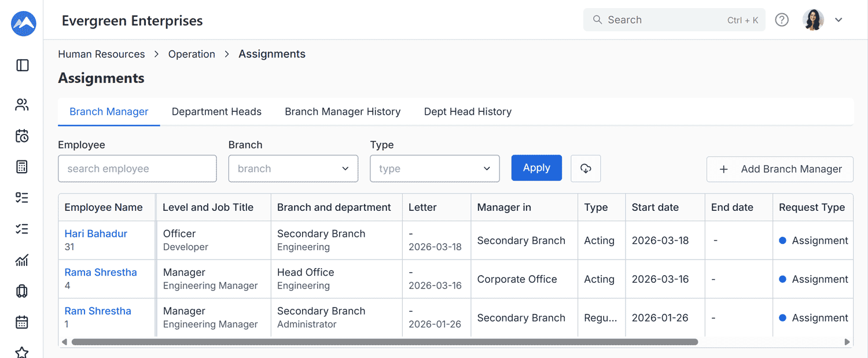Focus the search employee input field
The width and height of the screenshot is (868, 358).
[137, 169]
